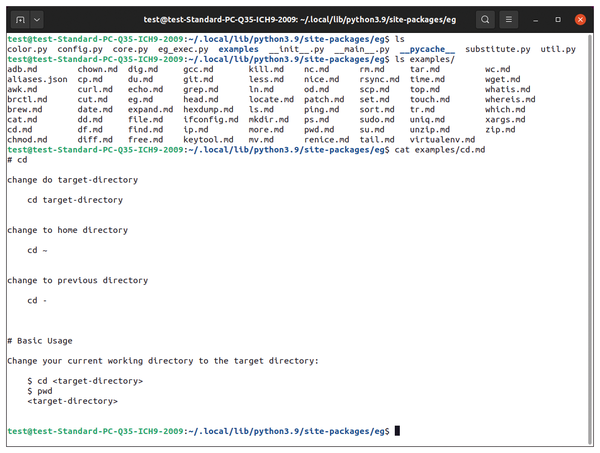Click the '$ cd <target-directory>' line
This screenshot has height=453, width=600.
point(85,381)
